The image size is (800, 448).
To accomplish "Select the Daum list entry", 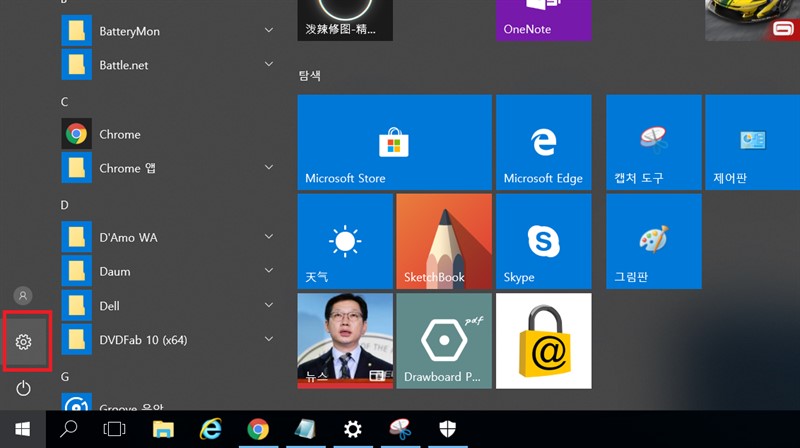I will [168, 271].
